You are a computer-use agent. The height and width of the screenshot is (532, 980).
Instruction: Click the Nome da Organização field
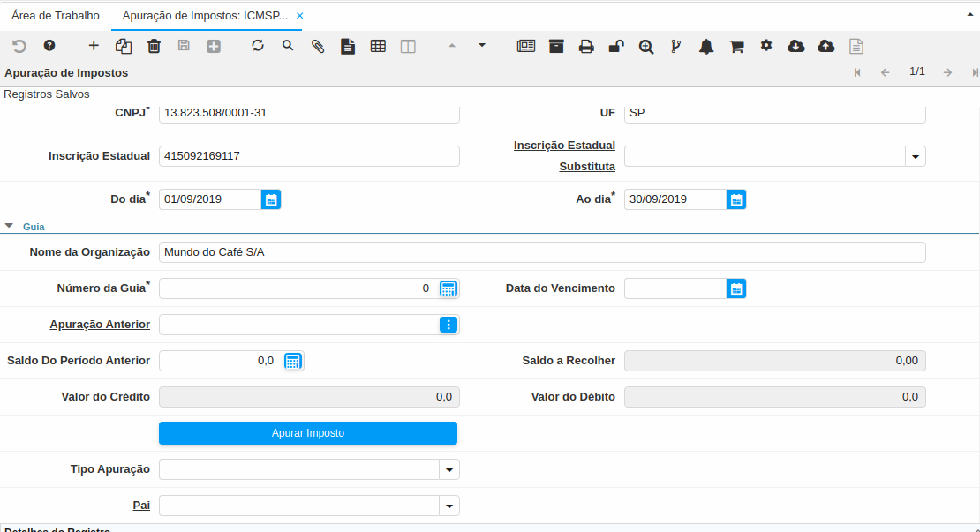point(541,252)
